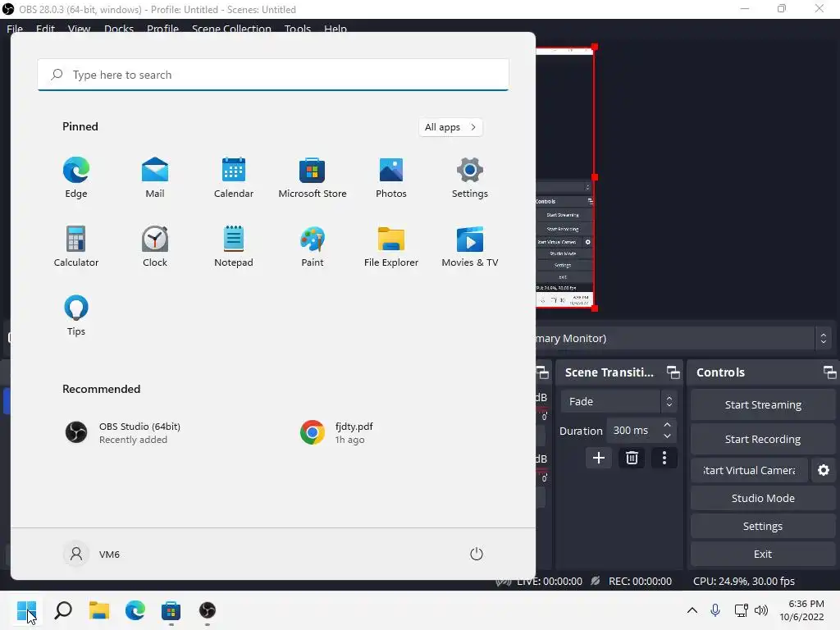Open the Photos app

(391, 178)
